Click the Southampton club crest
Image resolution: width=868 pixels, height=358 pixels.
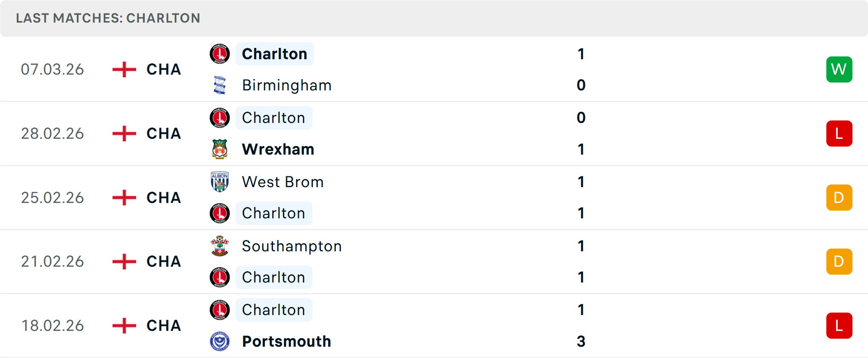[220, 246]
